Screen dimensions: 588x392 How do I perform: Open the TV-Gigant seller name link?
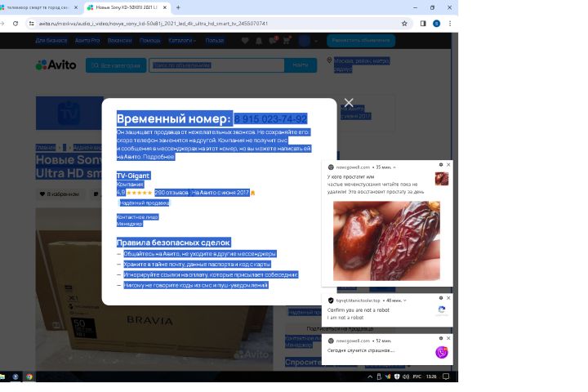133,176
